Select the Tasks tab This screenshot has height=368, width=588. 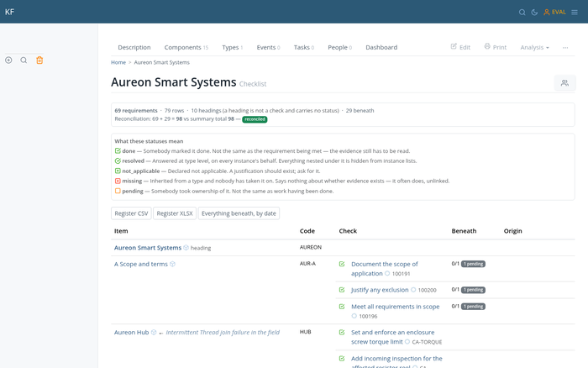coord(304,47)
